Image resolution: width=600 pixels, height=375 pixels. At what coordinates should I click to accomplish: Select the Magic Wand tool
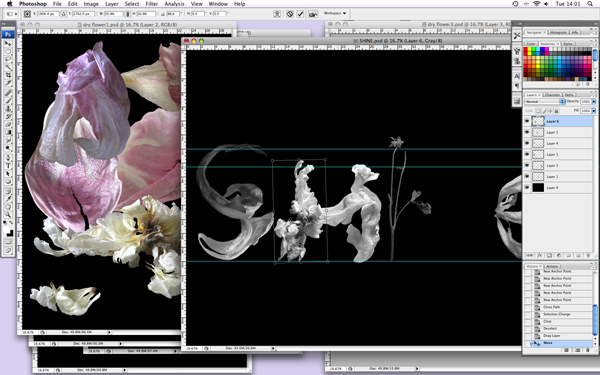click(x=8, y=67)
